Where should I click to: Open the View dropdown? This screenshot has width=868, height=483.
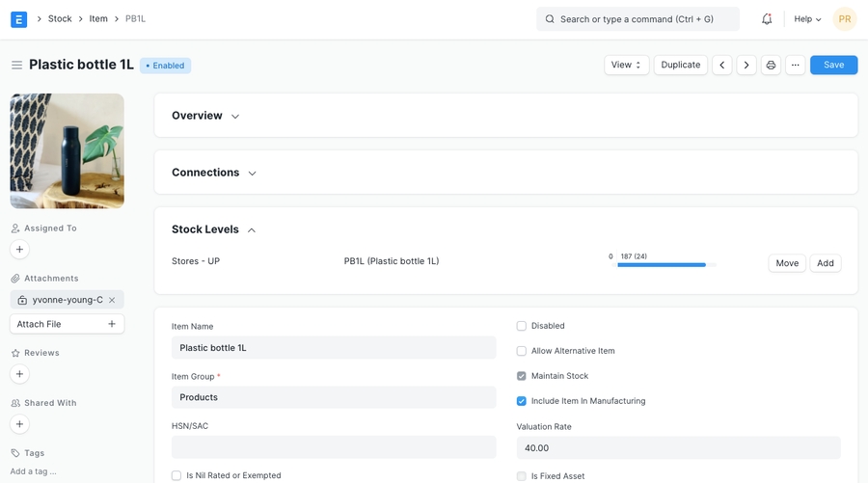[627, 66]
